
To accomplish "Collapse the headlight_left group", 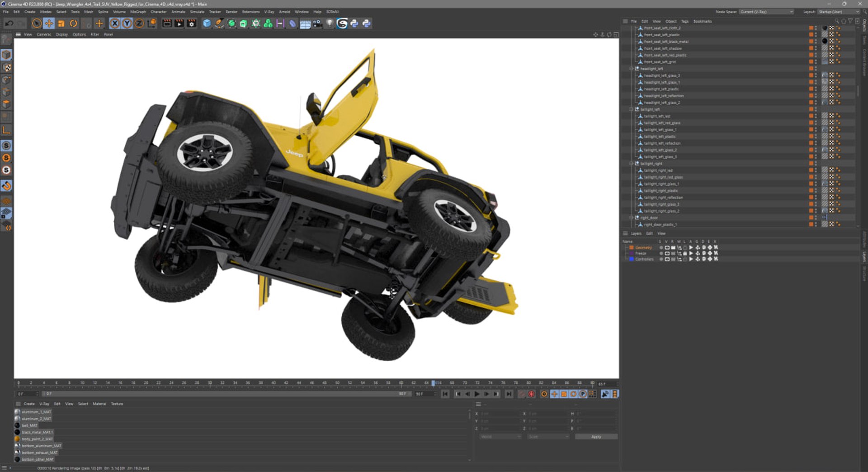I will pyautogui.click(x=632, y=69).
